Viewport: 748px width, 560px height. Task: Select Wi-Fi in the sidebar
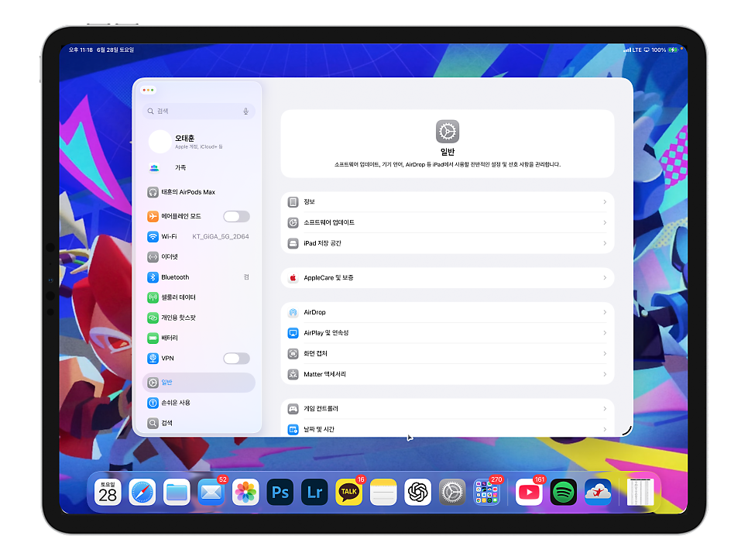pos(198,236)
